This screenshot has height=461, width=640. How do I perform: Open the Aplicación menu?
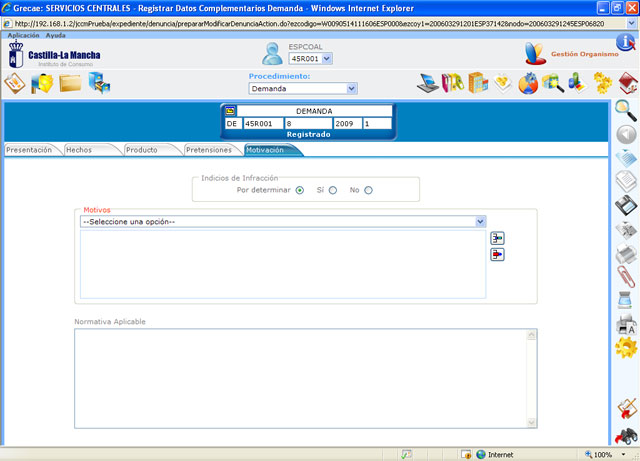tap(23, 35)
